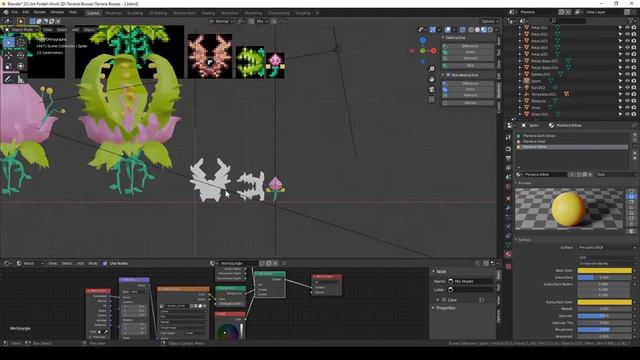The image size is (640, 360).
Task: Click the Blender logo menu icon
Action: [x=6, y=13]
